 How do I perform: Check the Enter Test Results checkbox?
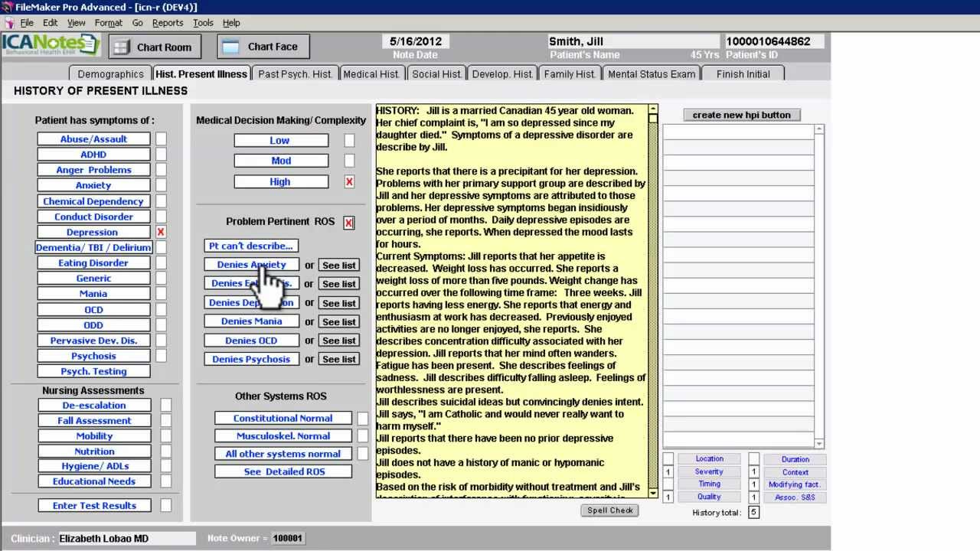click(x=165, y=505)
